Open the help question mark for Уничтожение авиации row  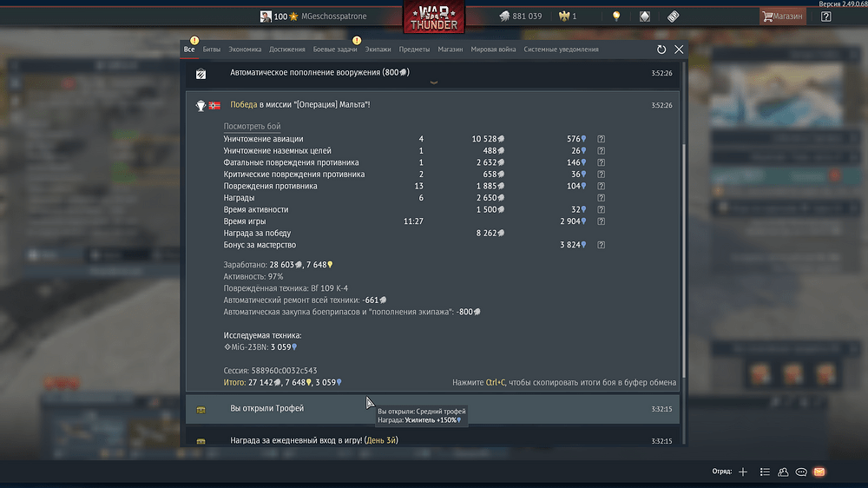point(601,139)
